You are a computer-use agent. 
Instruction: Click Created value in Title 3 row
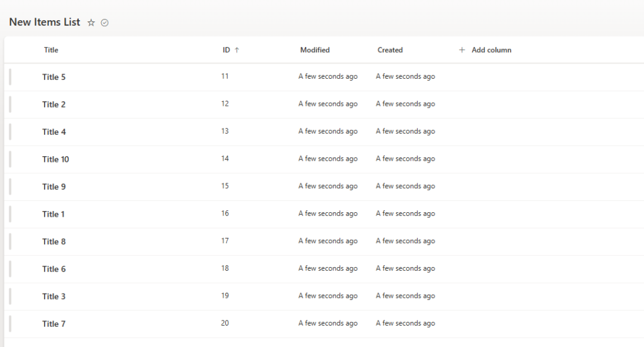point(406,295)
